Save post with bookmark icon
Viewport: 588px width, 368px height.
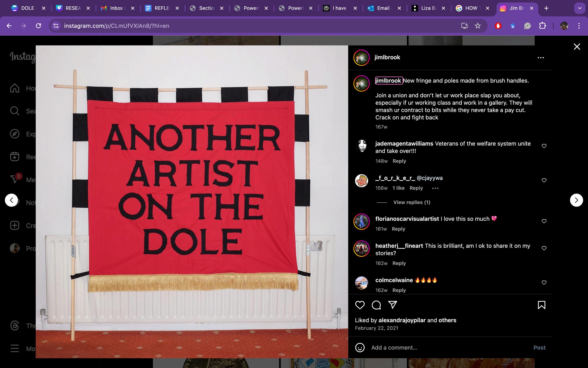point(542,305)
